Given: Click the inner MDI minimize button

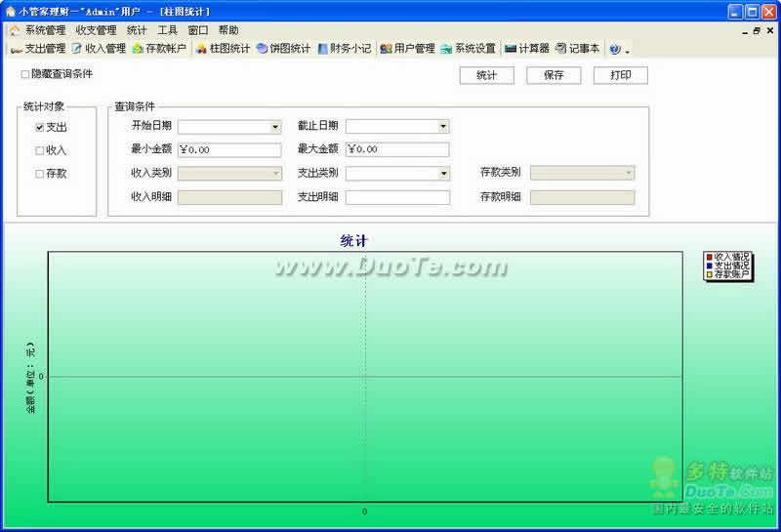Looking at the screenshot, I should [x=745, y=31].
